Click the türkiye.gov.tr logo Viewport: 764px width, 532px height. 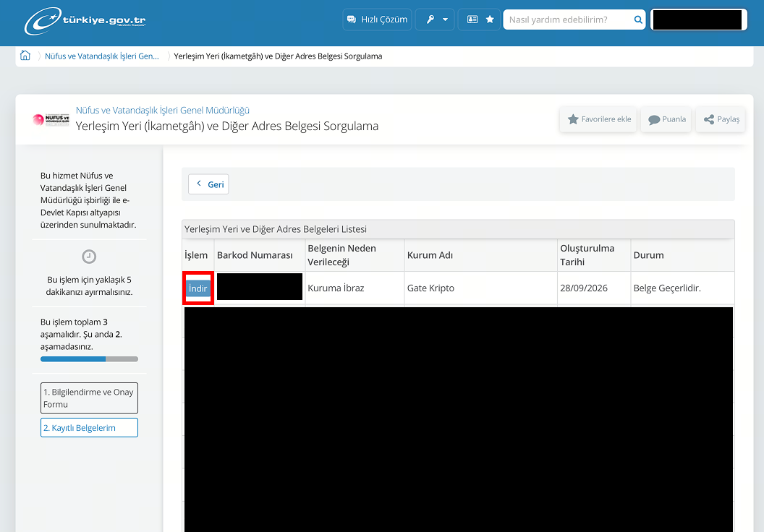coord(85,20)
